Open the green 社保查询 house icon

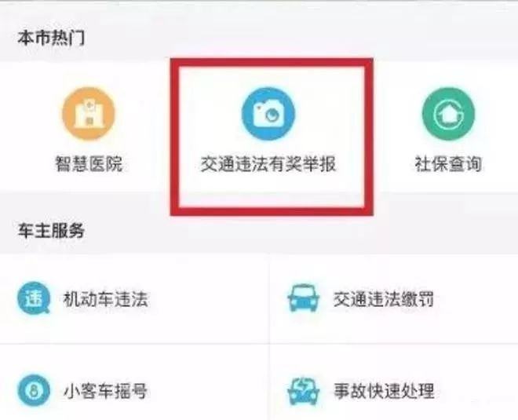[x=448, y=113]
